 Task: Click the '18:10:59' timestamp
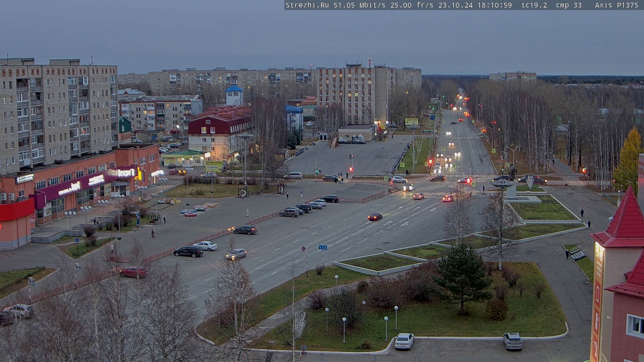pos(495,5)
